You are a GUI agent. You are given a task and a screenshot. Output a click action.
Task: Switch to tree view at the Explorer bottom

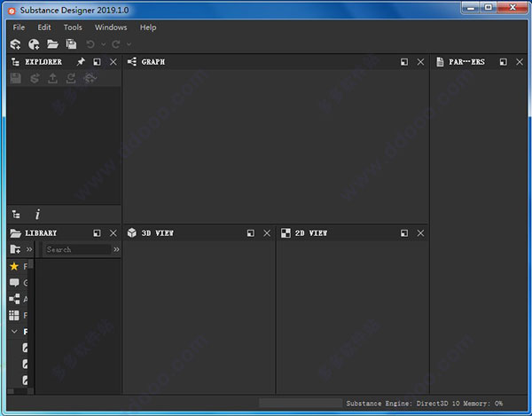(x=16, y=215)
